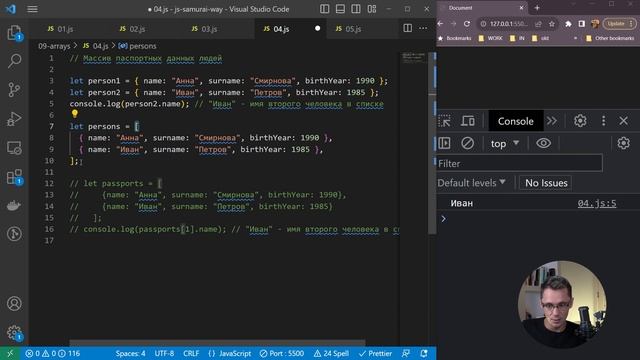This screenshot has height=360, width=640.
Task: Open a new browser tab
Action: pyautogui.click(x=537, y=8)
